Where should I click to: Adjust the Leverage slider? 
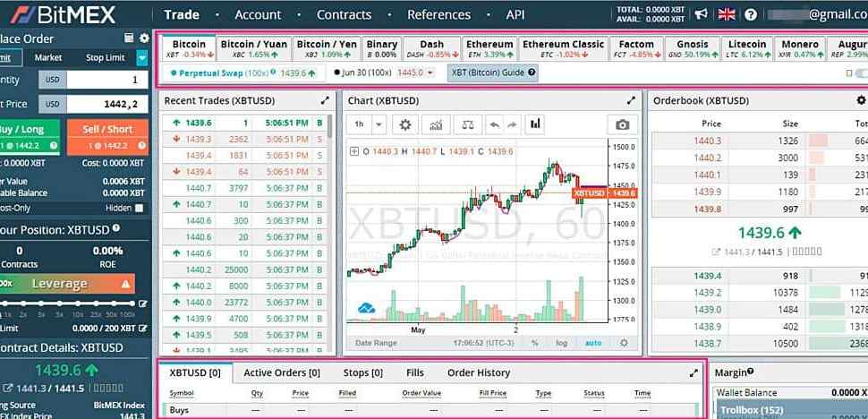[66, 304]
